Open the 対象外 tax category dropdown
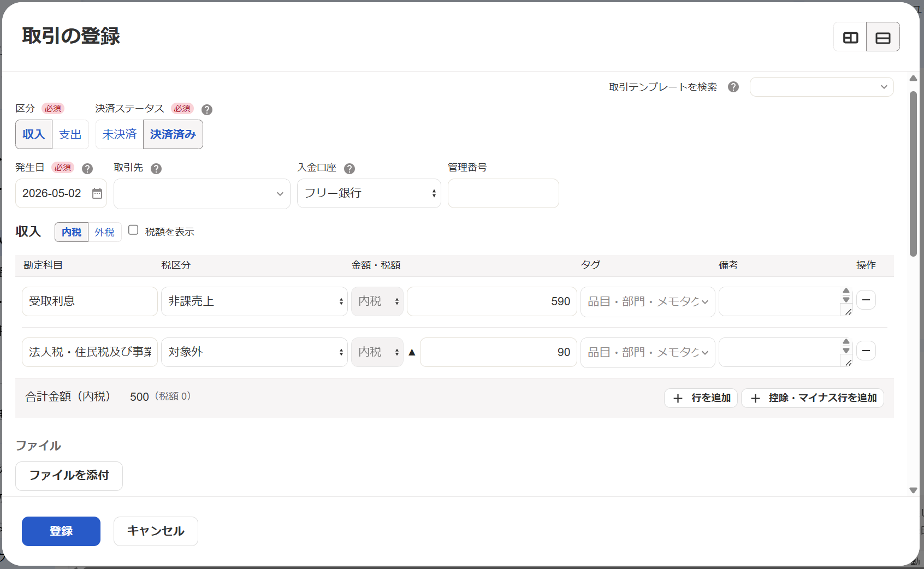The width and height of the screenshot is (924, 569). pos(254,352)
